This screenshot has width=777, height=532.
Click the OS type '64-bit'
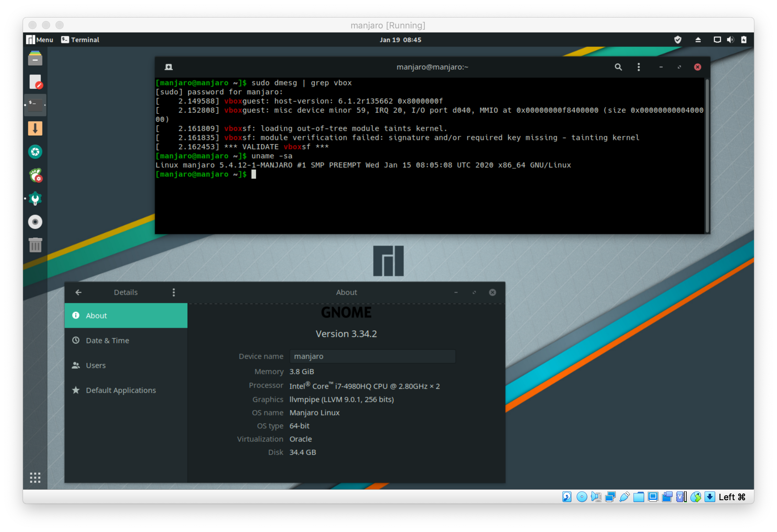click(x=299, y=426)
